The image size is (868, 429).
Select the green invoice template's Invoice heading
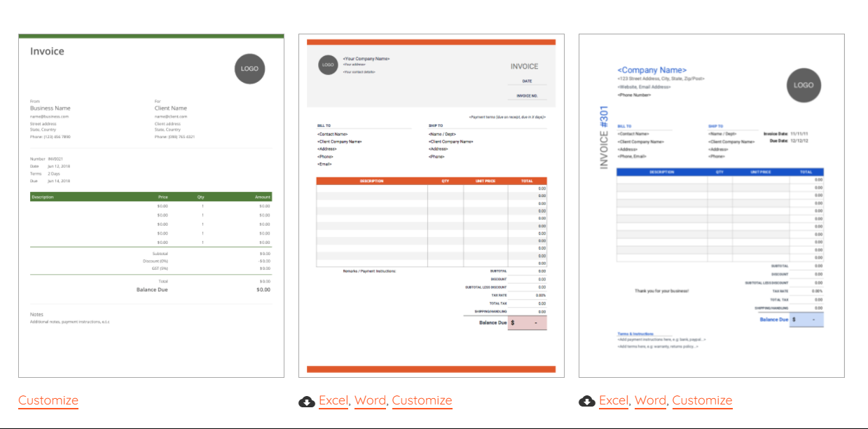pyautogui.click(x=47, y=51)
